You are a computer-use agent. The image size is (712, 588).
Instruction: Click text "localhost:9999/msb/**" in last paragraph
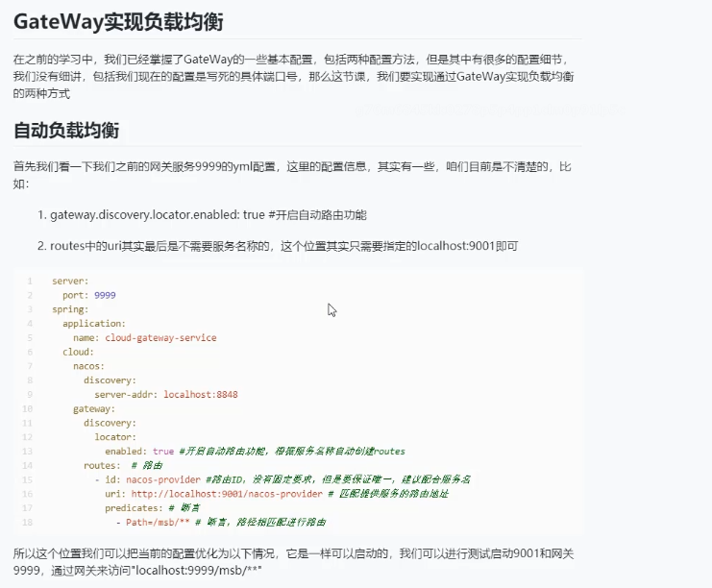[199, 571]
